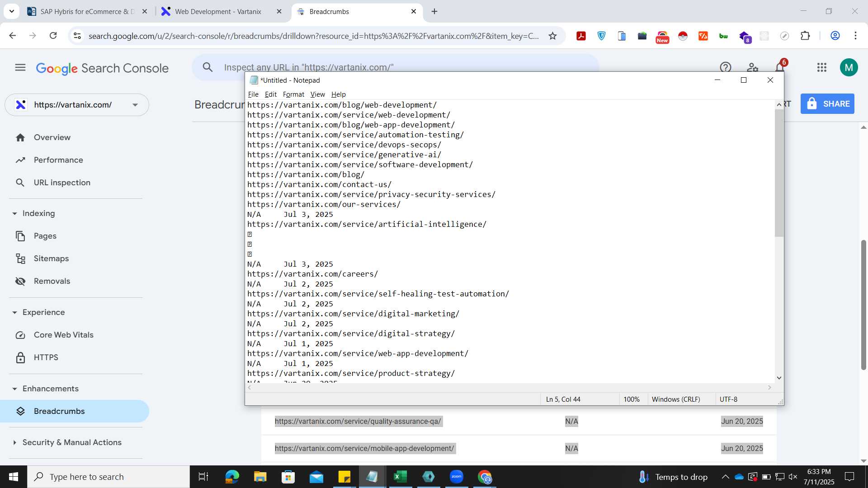Open Excel from taskbar
Screen dimensions: 868x488
point(400,477)
